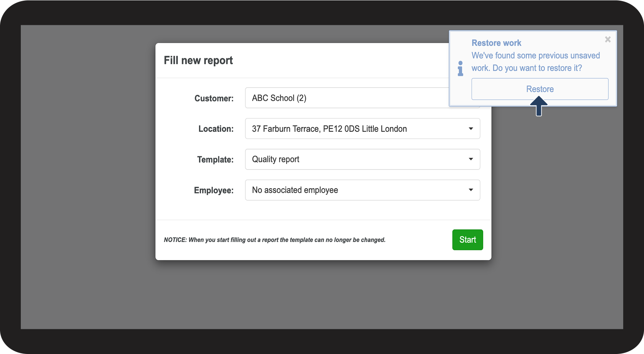
Task: Click the Customer field label
Action: click(214, 98)
